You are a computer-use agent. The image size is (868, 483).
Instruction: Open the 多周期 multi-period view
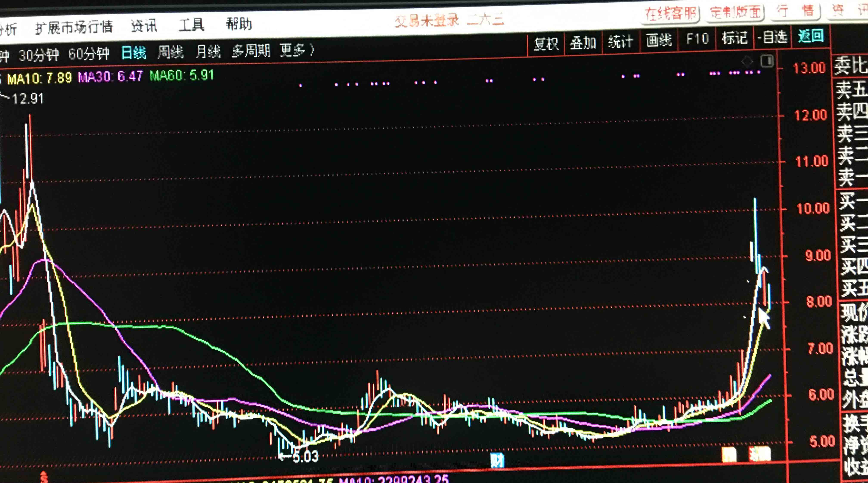pyautogui.click(x=251, y=51)
